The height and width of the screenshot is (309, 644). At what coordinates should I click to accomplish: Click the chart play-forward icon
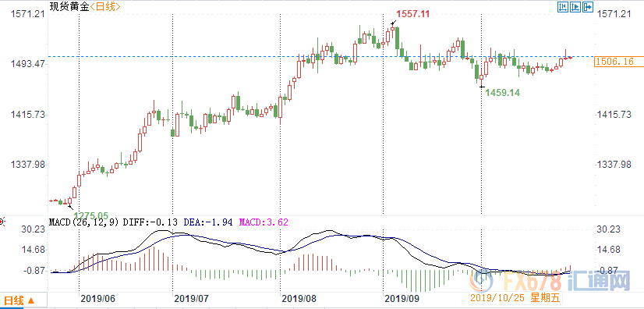pyautogui.click(x=575, y=6)
